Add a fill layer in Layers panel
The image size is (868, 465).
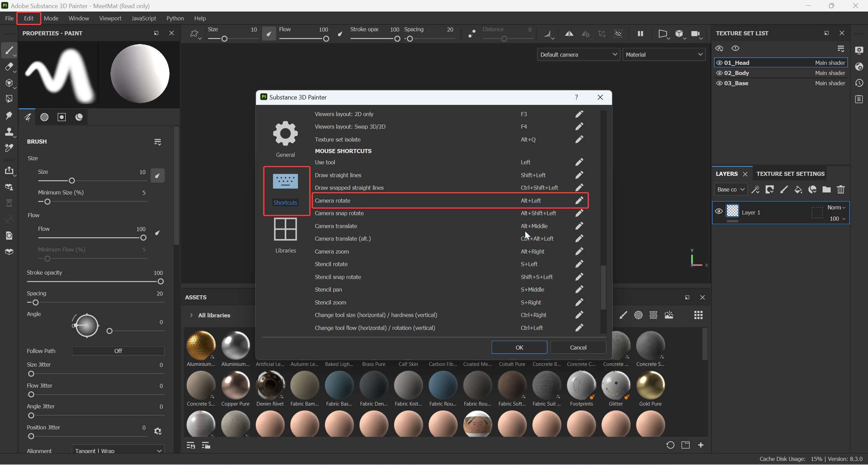(x=798, y=189)
